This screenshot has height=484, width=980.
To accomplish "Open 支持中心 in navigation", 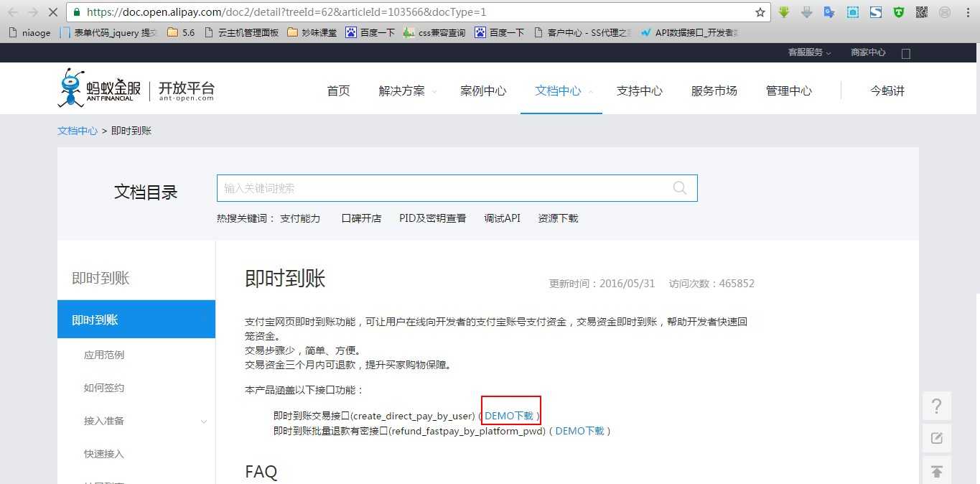I will [x=639, y=90].
